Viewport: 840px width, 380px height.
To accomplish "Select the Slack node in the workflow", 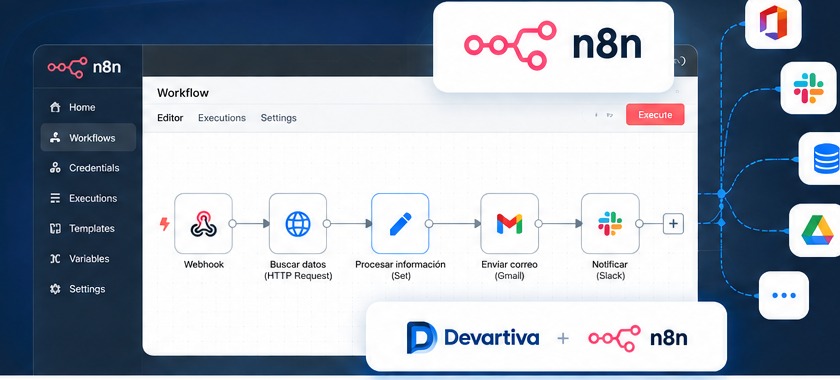I will point(610,223).
